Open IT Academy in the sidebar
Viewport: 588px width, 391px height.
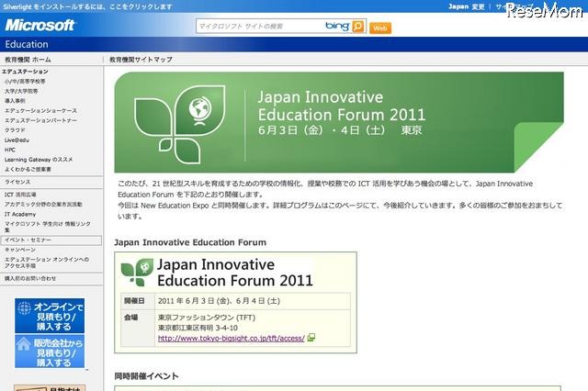20,214
